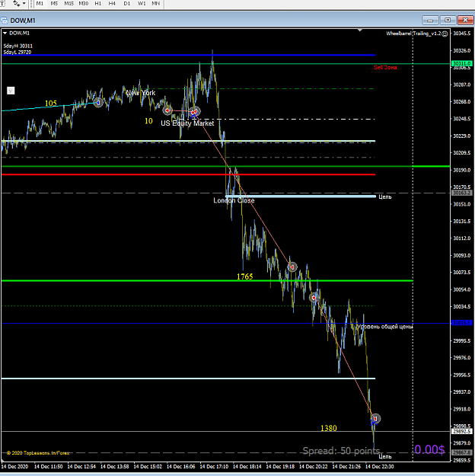Viewport: 475px width, 476px height.
Task: Click the yellow 1765 points label
Action: click(x=244, y=276)
